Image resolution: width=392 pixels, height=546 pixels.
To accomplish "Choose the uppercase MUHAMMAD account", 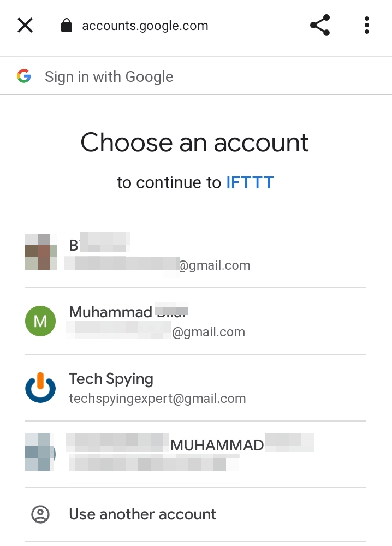I will tap(195, 454).
